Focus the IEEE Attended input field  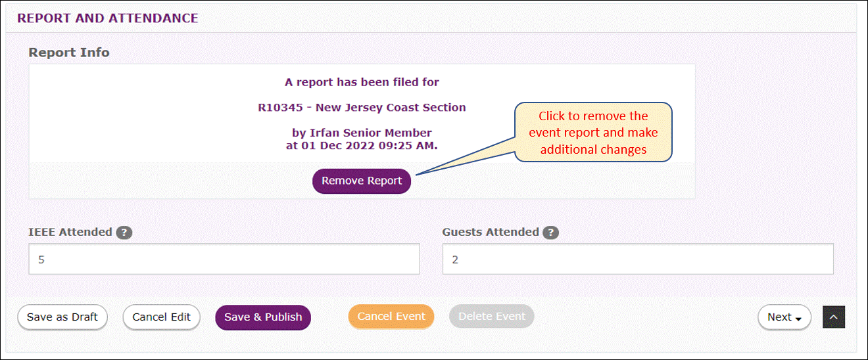coord(224,259)
